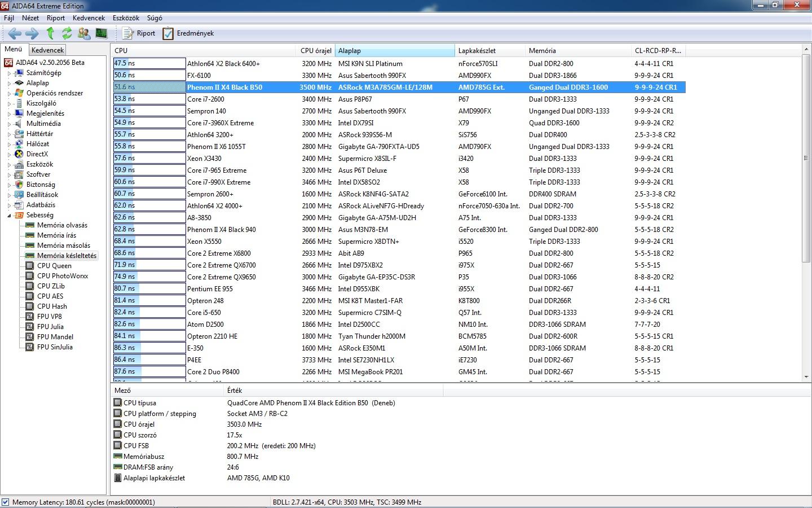Open FPU VP8 benchmark
The width and height of the screenshot is (812, 508).
[x=50, y=317]
